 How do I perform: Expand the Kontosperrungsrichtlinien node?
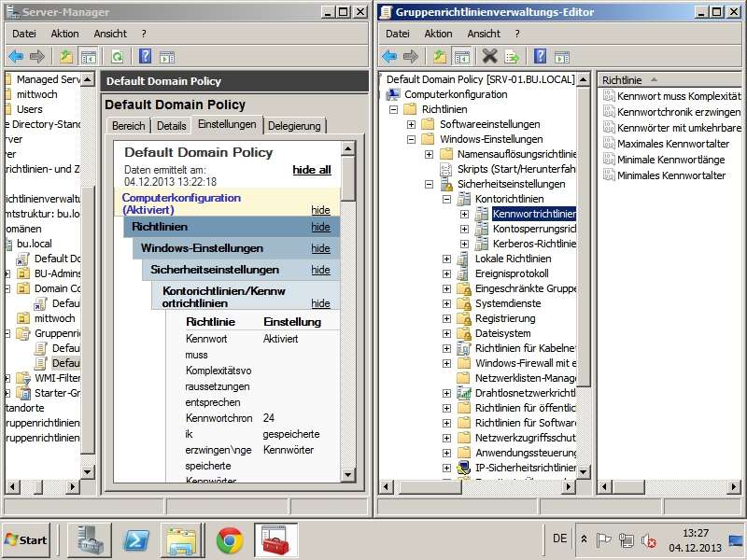[x=464, y=229]
